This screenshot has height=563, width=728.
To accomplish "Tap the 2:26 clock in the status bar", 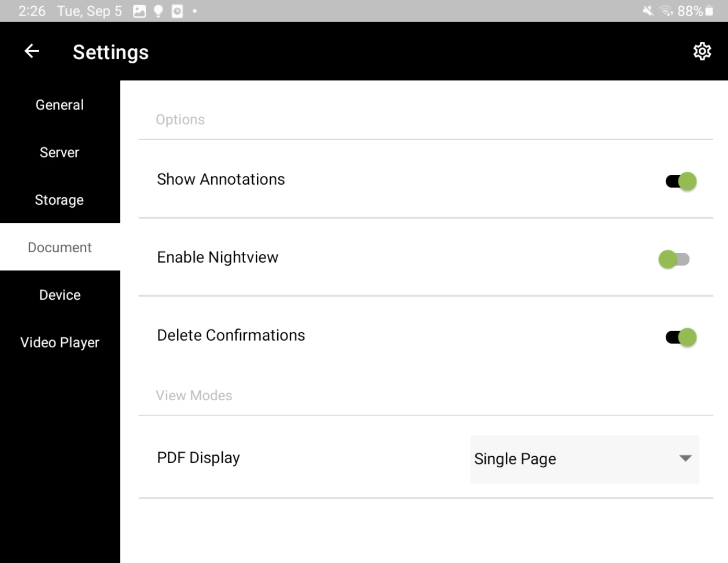I will (32, 11).
